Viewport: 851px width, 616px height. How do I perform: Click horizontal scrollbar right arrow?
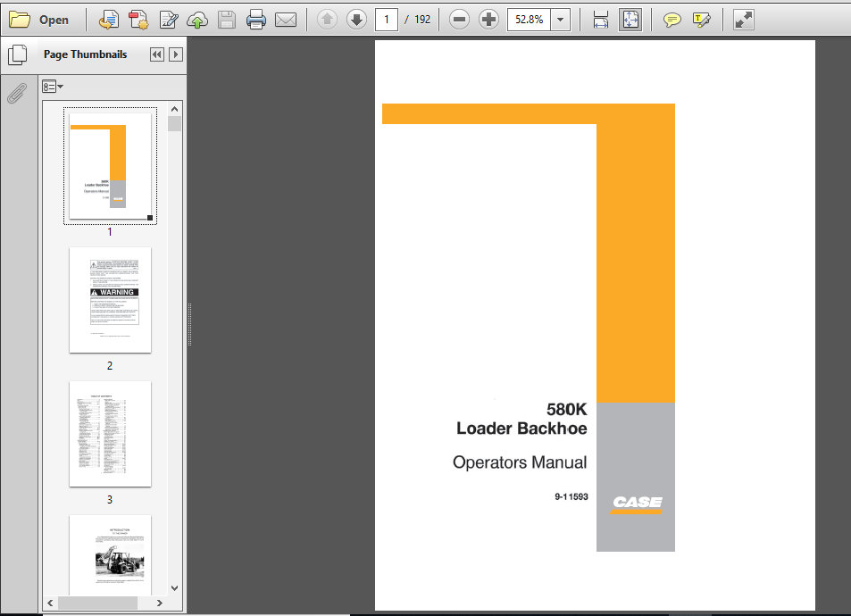pos(160,603)
